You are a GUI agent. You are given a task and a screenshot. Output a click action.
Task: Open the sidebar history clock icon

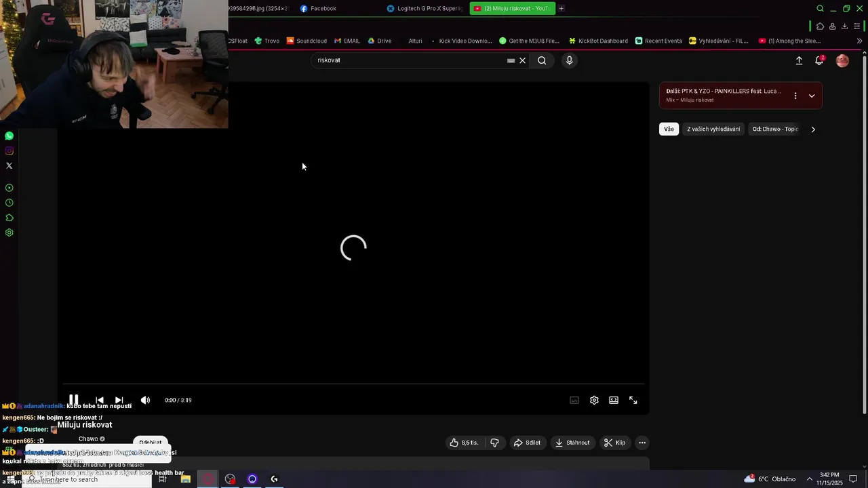click(x=9, y=203)
